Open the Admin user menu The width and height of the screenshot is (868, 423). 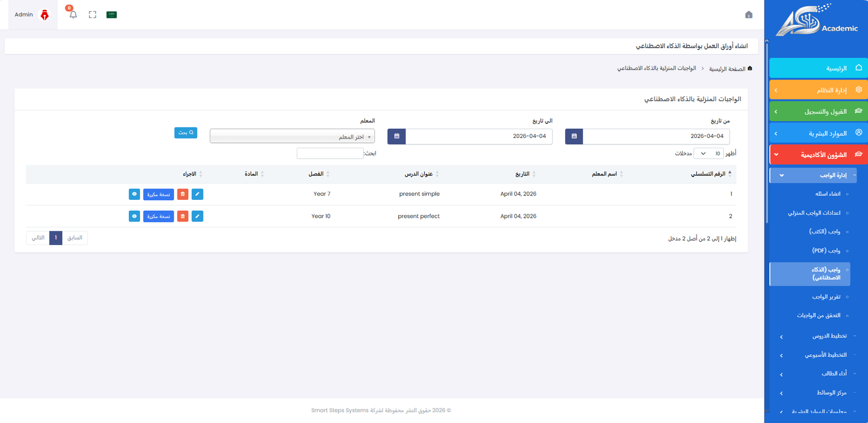pyautogui.click(x=32, y=15)
